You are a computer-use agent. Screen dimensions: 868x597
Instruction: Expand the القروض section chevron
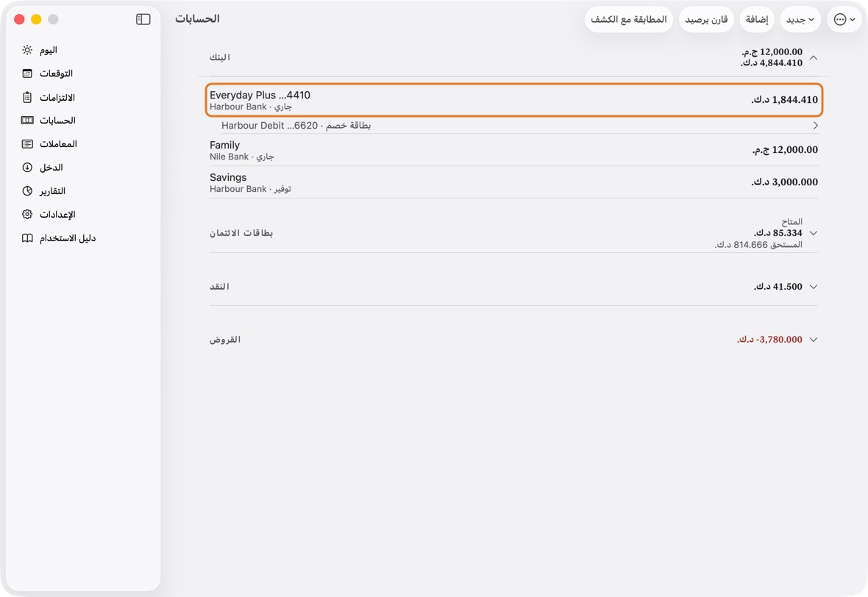point(814,340)
